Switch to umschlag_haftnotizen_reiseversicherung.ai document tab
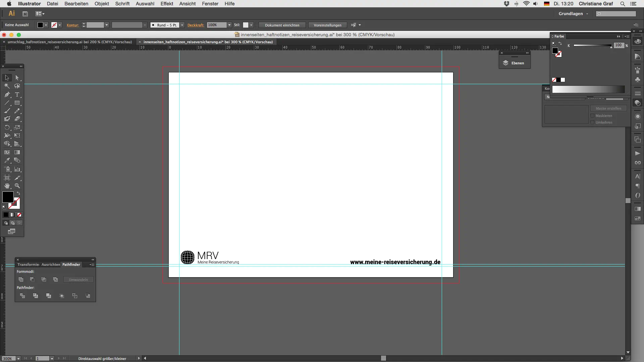 (69, 42)
